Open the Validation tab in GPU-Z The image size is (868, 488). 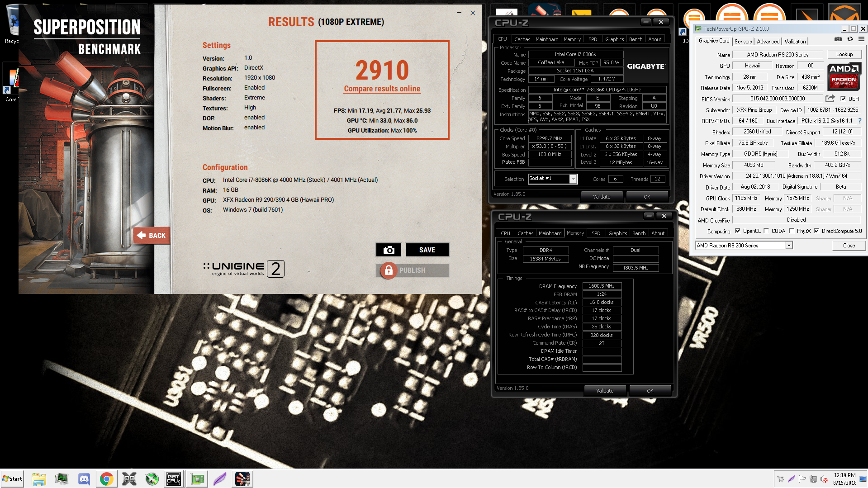[795, 42]
